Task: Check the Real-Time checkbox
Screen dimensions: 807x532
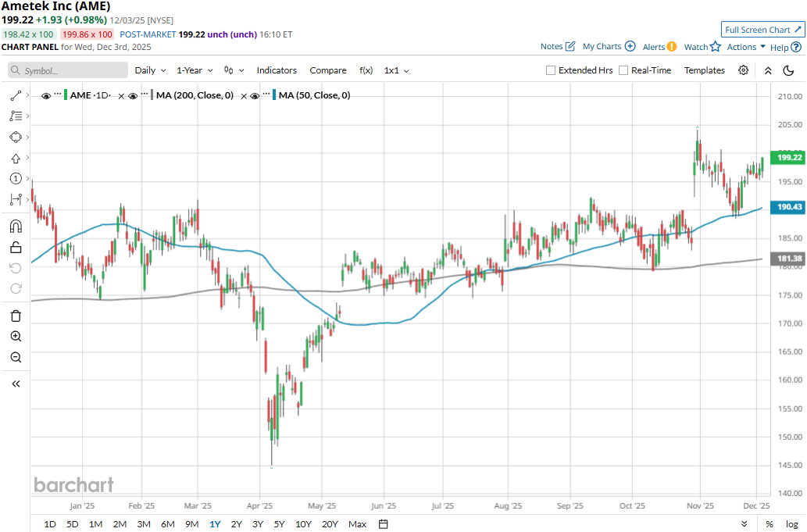Action: coord(623,70)
